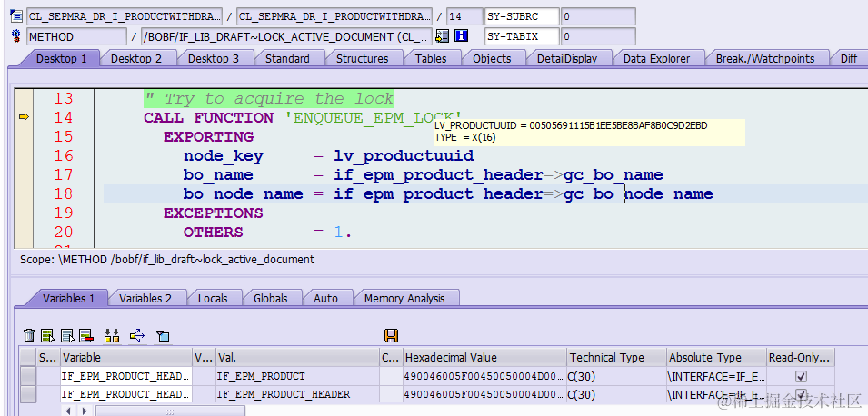Click scroll-right arrow under variables table
868x416 pixels.
[x=85, y=411]
